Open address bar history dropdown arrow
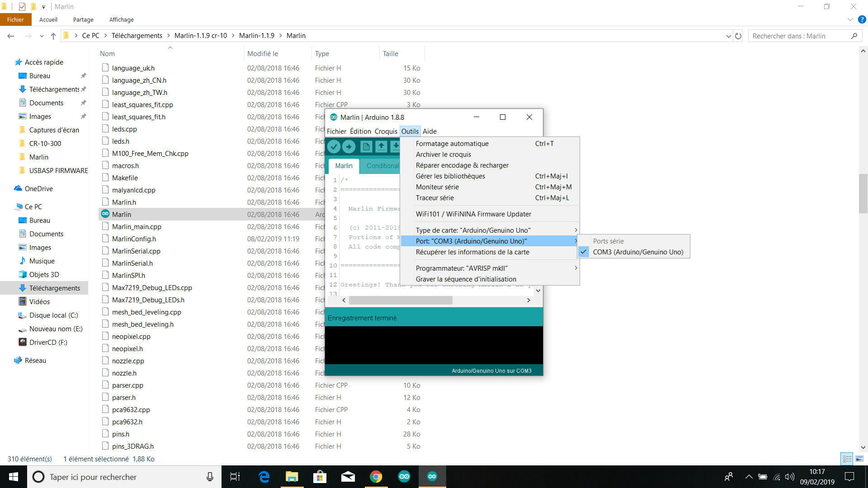The width and height of the screenshot is (868, 488). (728, 36)
